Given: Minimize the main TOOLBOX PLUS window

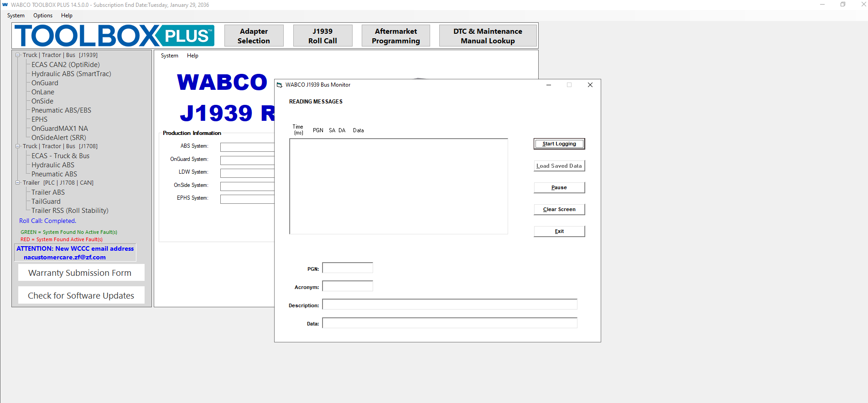Looking at the screenshot, I should point(822,5).
